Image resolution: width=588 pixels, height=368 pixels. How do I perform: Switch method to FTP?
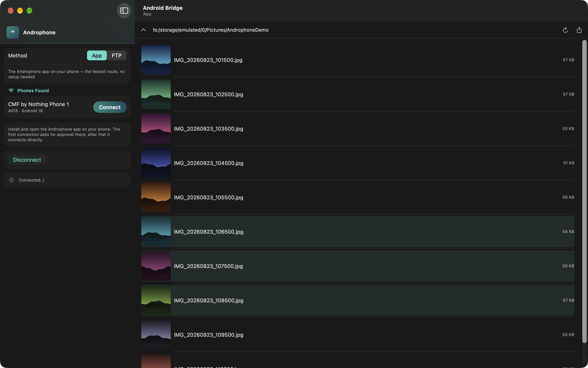point(117,55)
